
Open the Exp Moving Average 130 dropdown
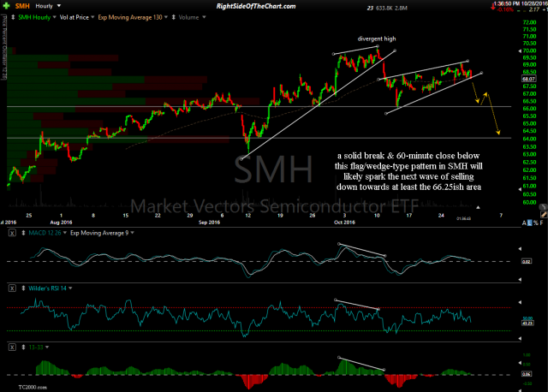pos(166,17)
